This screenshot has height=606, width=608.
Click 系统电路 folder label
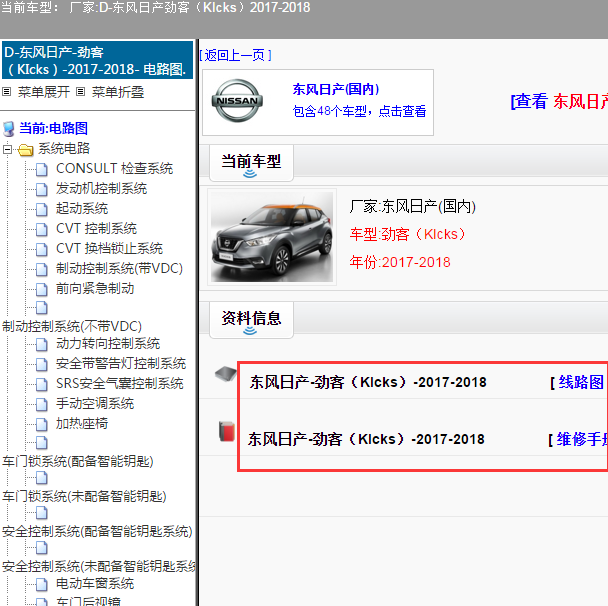pyautogui.click(x=64, y=149)
